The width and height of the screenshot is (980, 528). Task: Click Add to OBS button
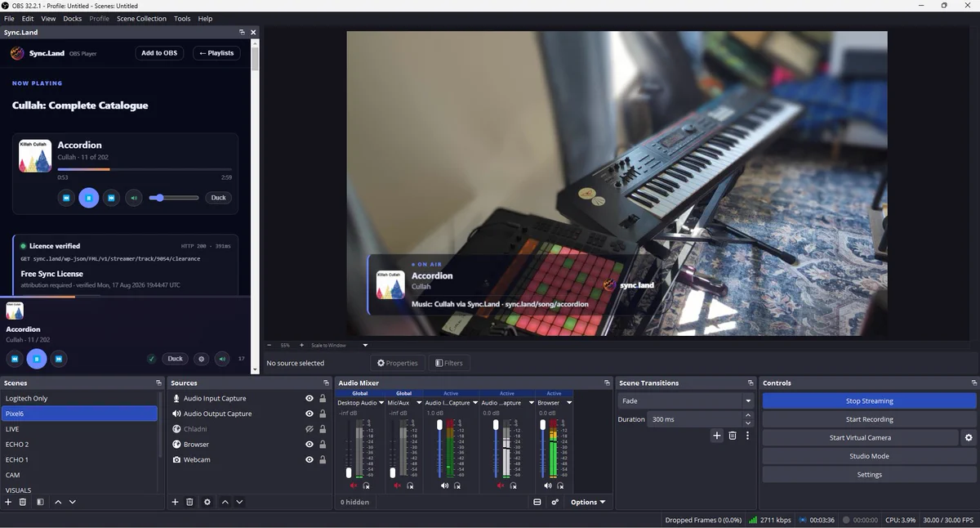click(159, 53)
